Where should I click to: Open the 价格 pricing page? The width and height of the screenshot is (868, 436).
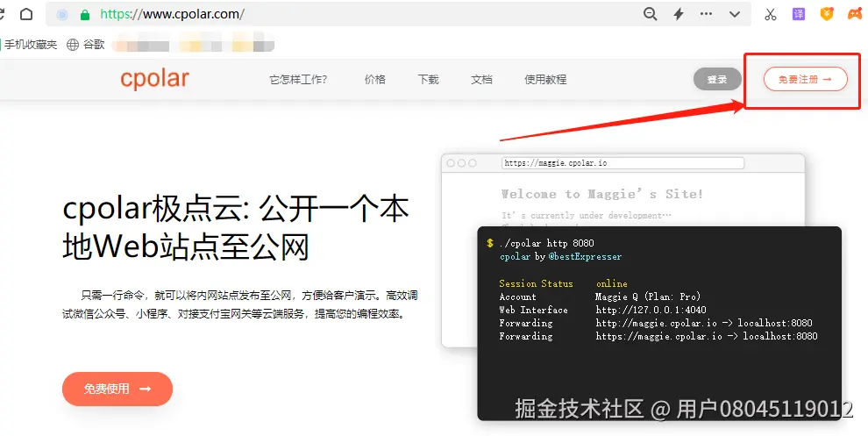tap(374, 79)
